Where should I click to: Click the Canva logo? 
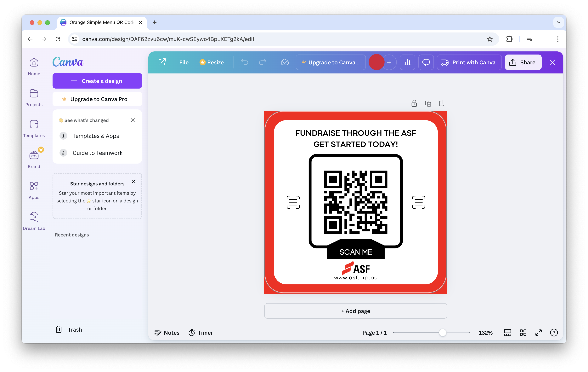coord(68,62)
